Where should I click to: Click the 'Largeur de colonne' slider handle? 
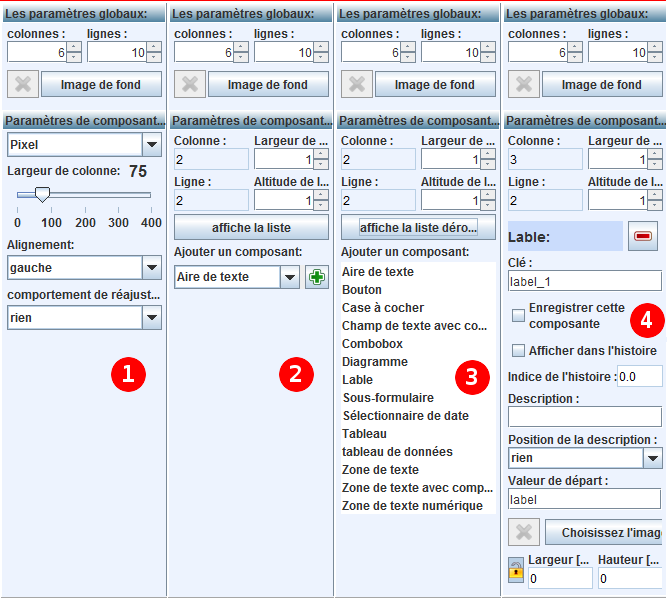coord(42,195)
